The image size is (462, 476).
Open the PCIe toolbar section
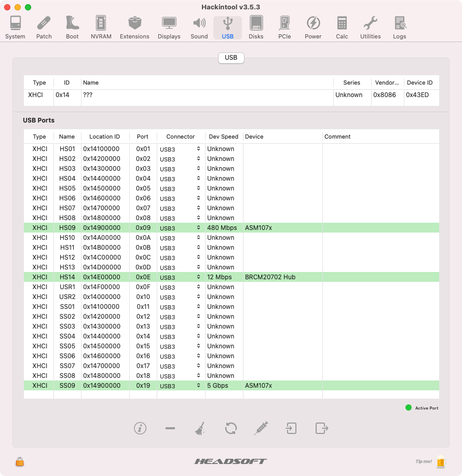284,28
